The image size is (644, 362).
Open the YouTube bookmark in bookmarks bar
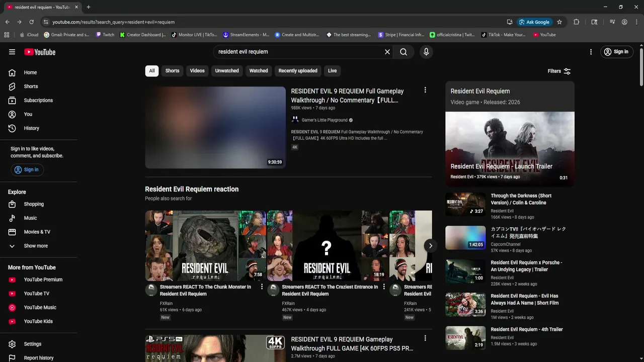pos(544,35)
